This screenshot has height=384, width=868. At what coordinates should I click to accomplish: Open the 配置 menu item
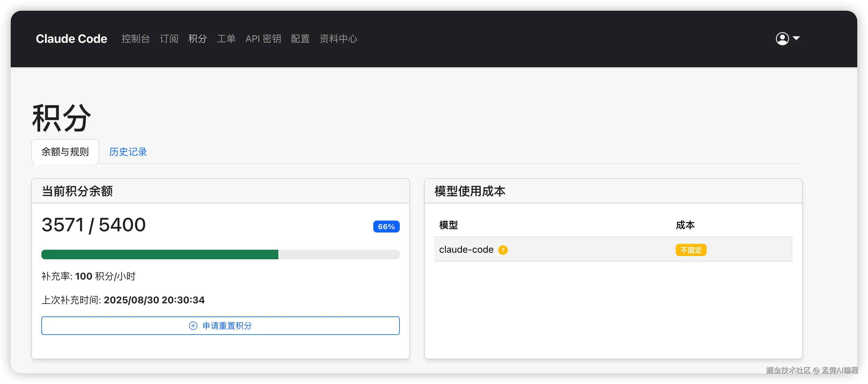click(x=300, y=39)
